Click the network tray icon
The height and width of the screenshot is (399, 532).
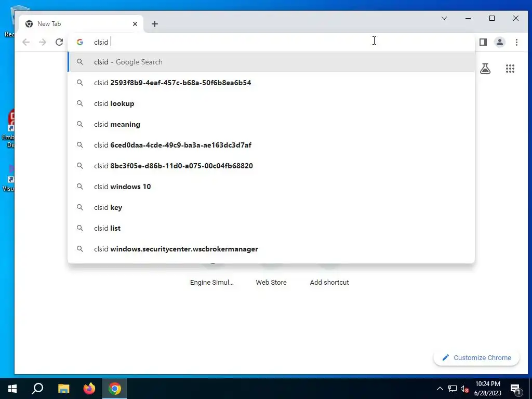point(453,389)
